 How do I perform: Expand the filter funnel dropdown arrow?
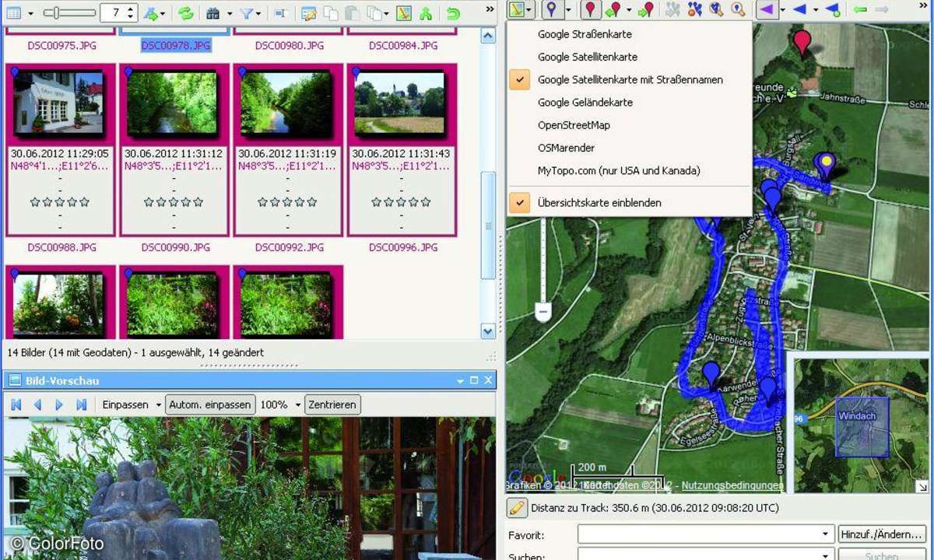[258, 13]
